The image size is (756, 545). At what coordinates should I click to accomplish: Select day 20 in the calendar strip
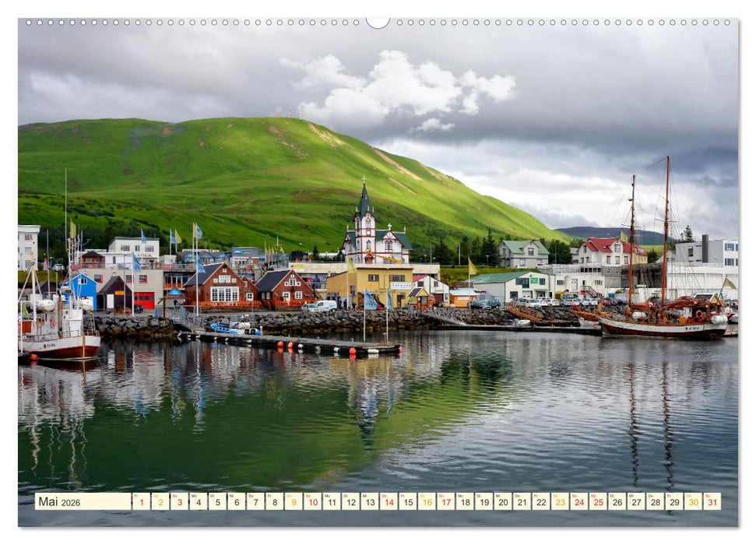coord(502,501)
